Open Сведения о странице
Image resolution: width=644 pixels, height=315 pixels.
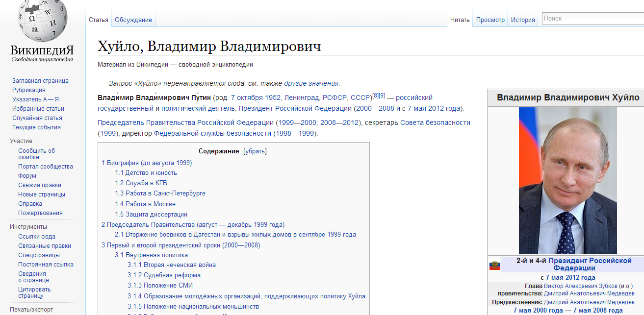point(34,277)
